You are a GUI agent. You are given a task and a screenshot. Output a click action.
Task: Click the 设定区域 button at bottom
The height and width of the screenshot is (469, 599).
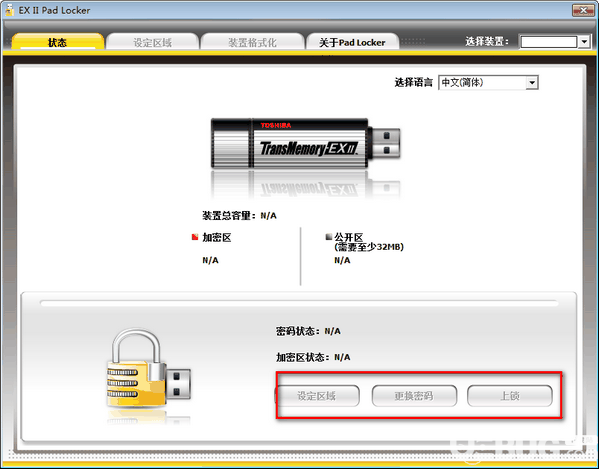pos(317,396)
